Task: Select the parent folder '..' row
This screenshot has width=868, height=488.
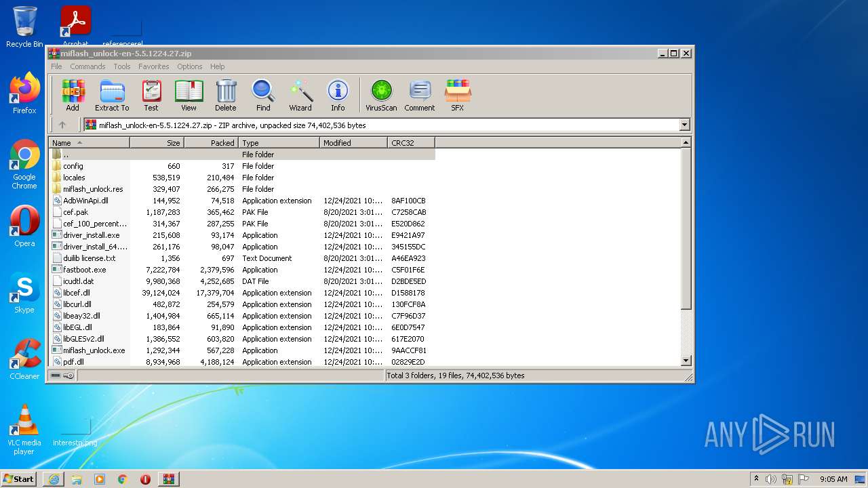Action: pos(242,155)
